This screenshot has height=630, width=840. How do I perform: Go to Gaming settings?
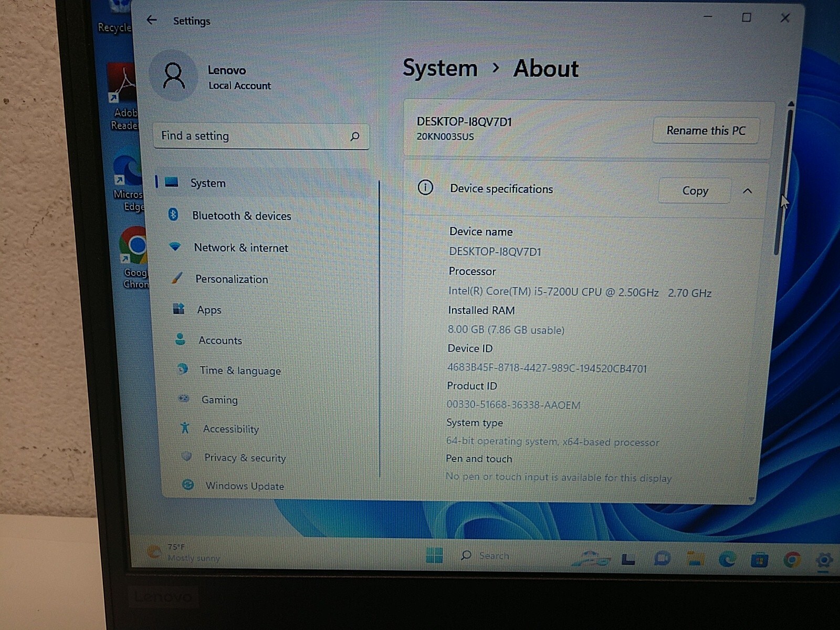pyautogui.click(x=219, y=400)
